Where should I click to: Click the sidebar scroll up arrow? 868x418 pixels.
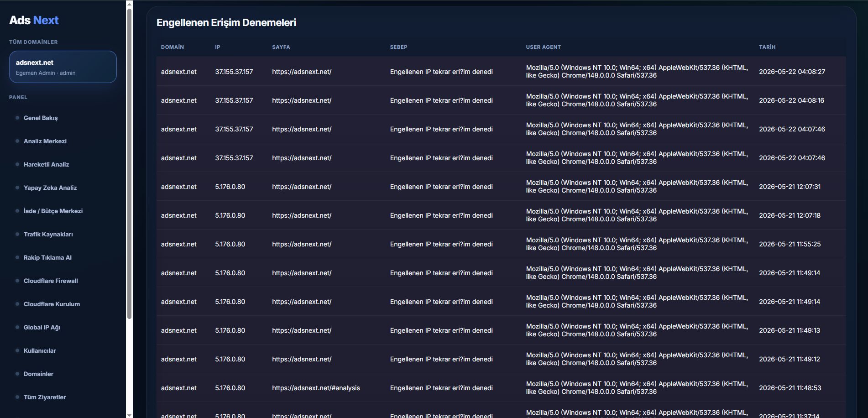click(x=129, y=4)
